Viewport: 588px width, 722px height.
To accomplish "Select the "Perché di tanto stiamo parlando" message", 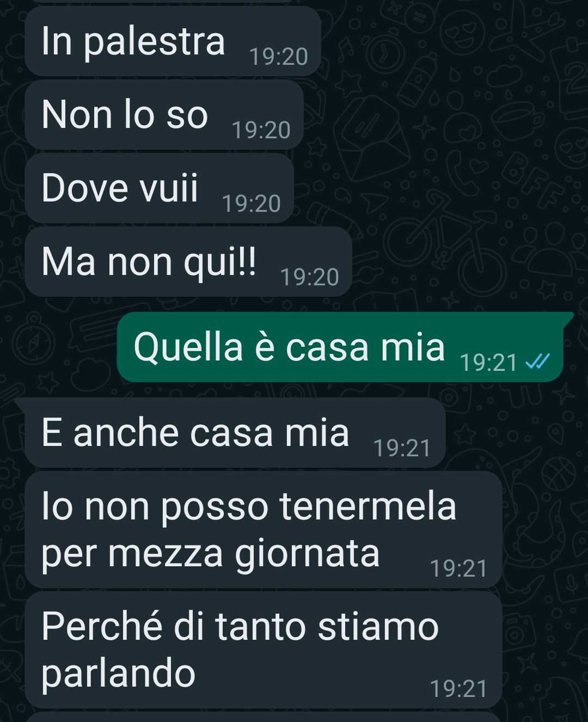I will [264, 650].
